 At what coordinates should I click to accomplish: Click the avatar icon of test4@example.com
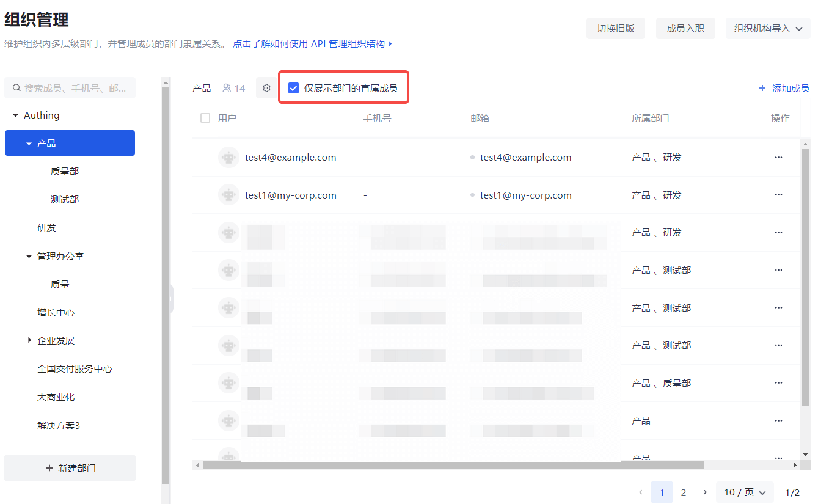228,157
